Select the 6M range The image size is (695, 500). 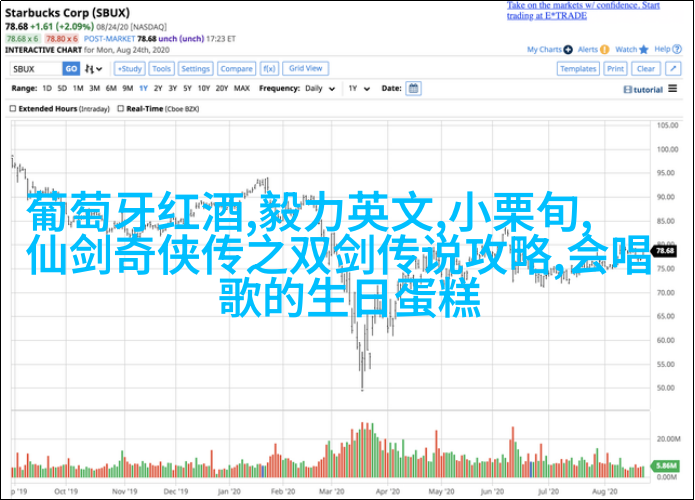[x=111, y=88]
